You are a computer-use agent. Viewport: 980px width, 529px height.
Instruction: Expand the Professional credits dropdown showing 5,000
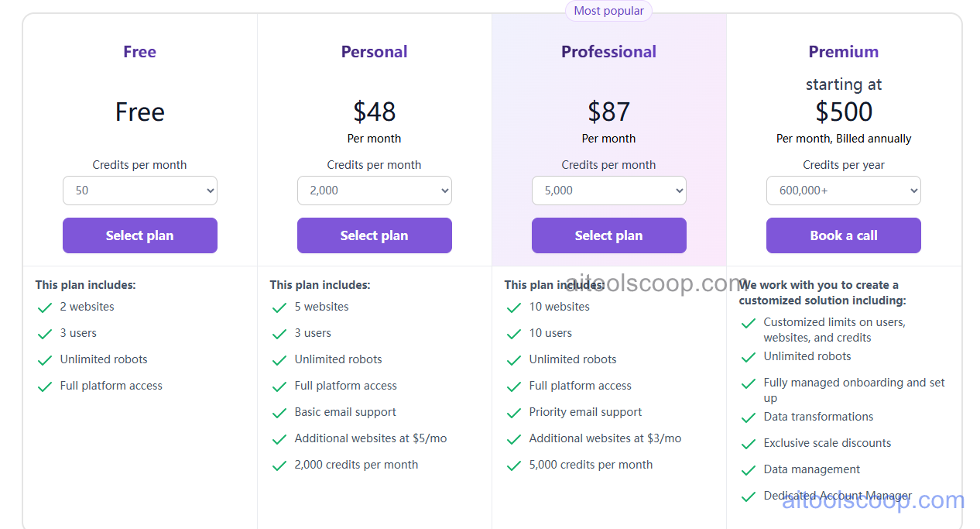click(x=608, y=190)
